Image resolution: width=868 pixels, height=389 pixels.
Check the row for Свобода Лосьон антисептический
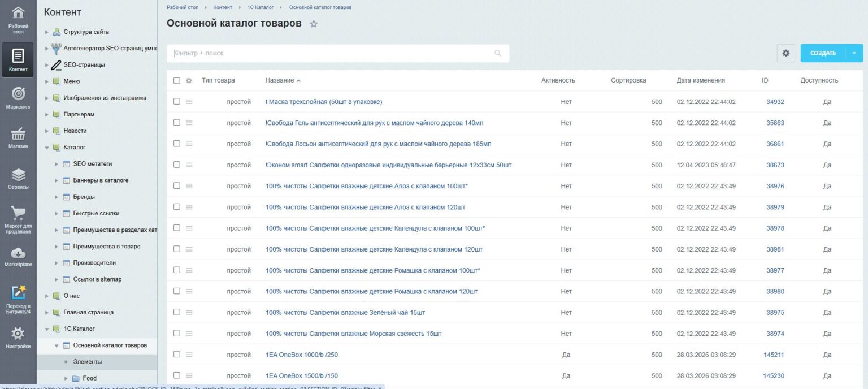tap(177, 143)
